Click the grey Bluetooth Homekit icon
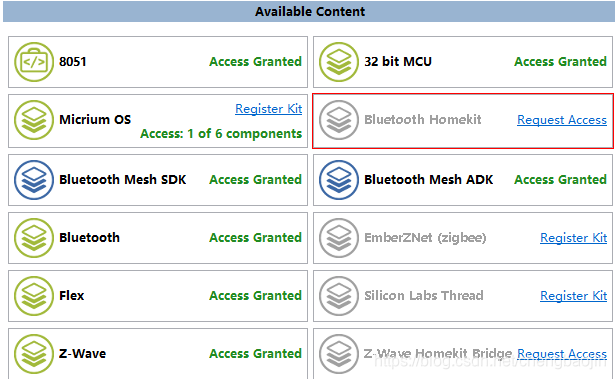Screen dimensions: 615x379 click(339, 120)
